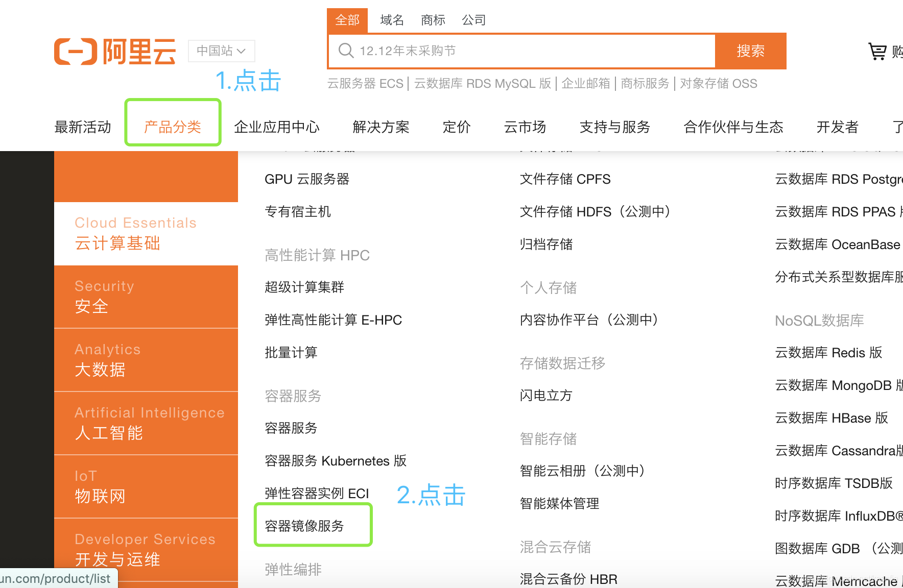Open 容器镜像服务 product
The height and width of the screenshot is (588, 903).
tap(304, 526)
